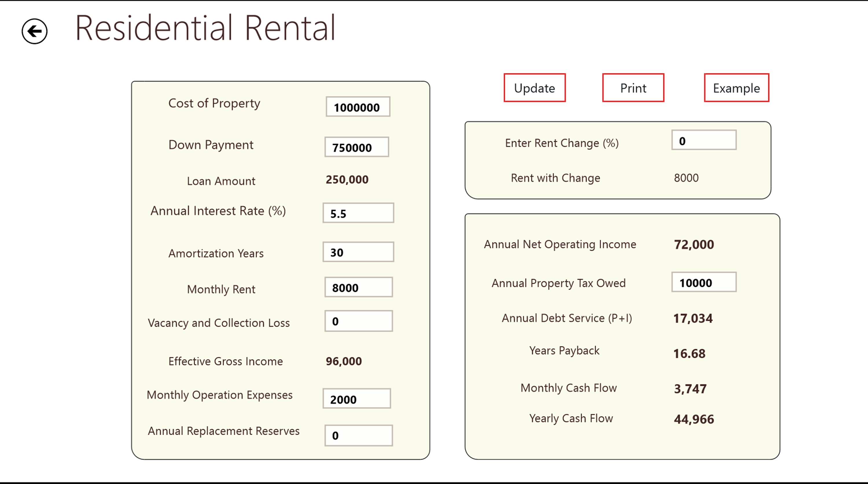Click the Cost of Property input field

point(358,107)
